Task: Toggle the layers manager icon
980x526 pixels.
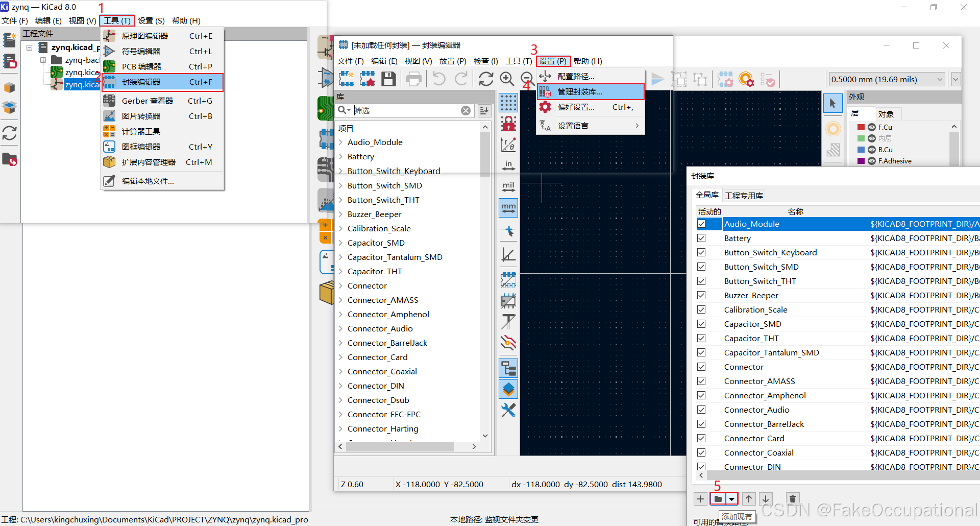Action: [x=508, y=389]
